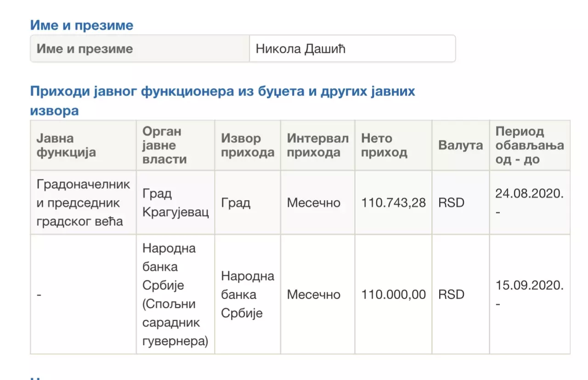588x380 pixels.
Task: Click the Јавна функција column header
Action: (83, 145)
